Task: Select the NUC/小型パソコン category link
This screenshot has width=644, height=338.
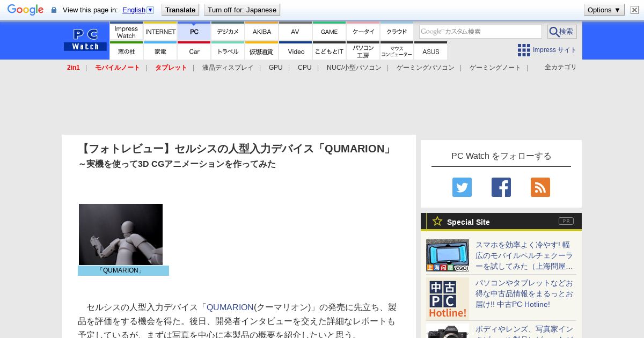Action: pyautogui.click(x=354, y=68)
